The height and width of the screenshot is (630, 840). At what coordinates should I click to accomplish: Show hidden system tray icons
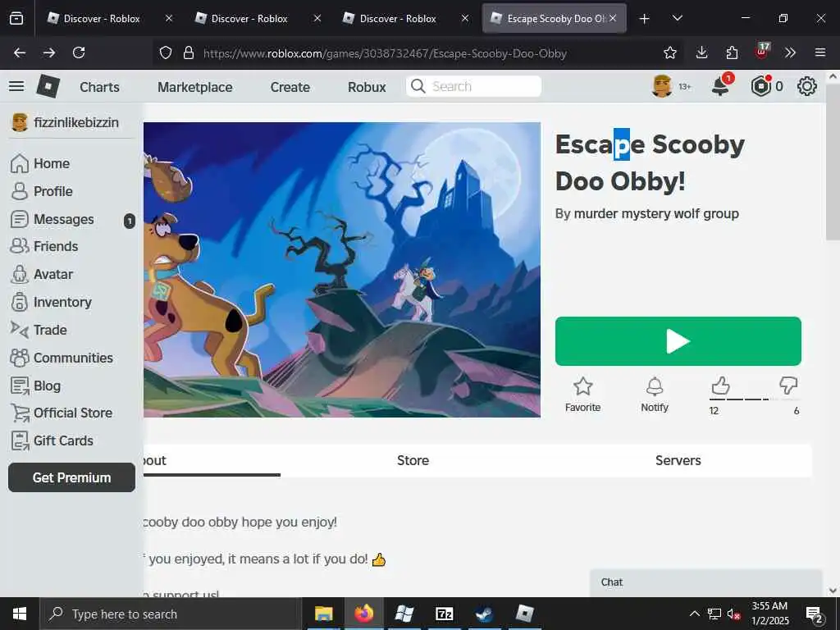click(x=694, y=614)
